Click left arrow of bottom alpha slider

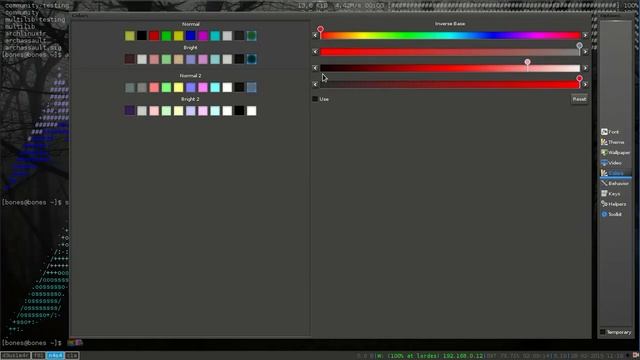315,84
